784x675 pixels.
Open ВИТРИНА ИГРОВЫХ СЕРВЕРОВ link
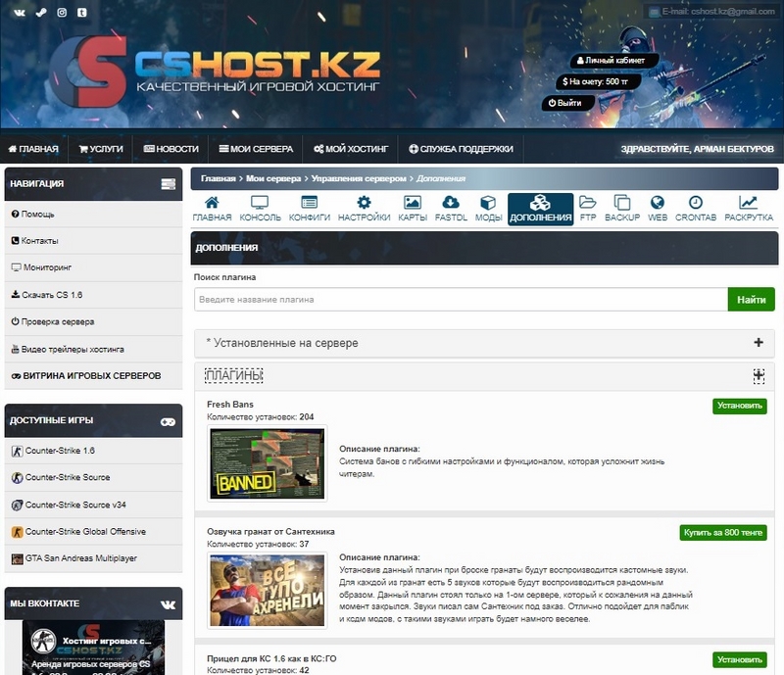pos(93,375)
